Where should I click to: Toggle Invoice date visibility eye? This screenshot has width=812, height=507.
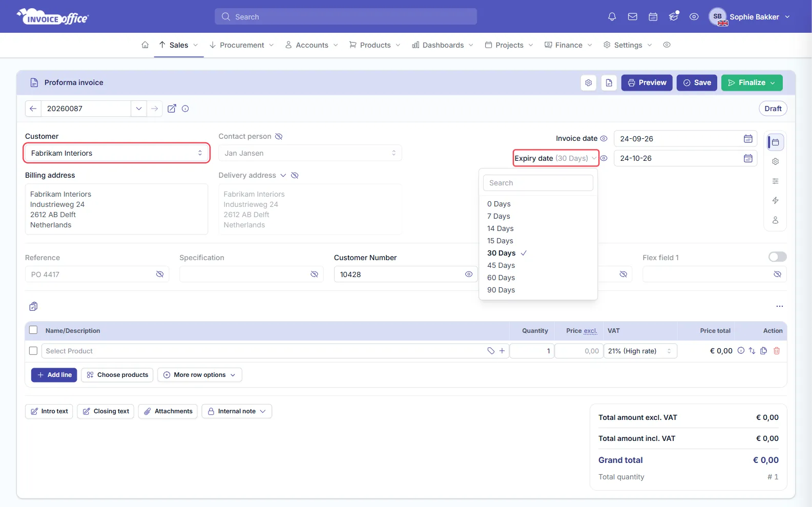point(604,139)
